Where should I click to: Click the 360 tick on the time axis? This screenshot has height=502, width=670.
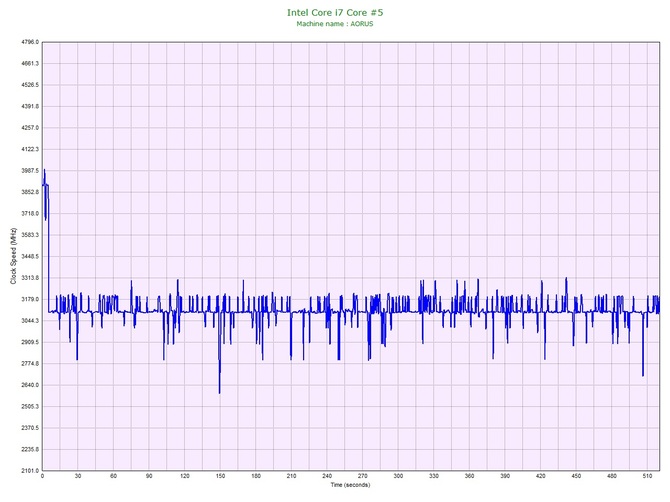[x=470, y=476]
